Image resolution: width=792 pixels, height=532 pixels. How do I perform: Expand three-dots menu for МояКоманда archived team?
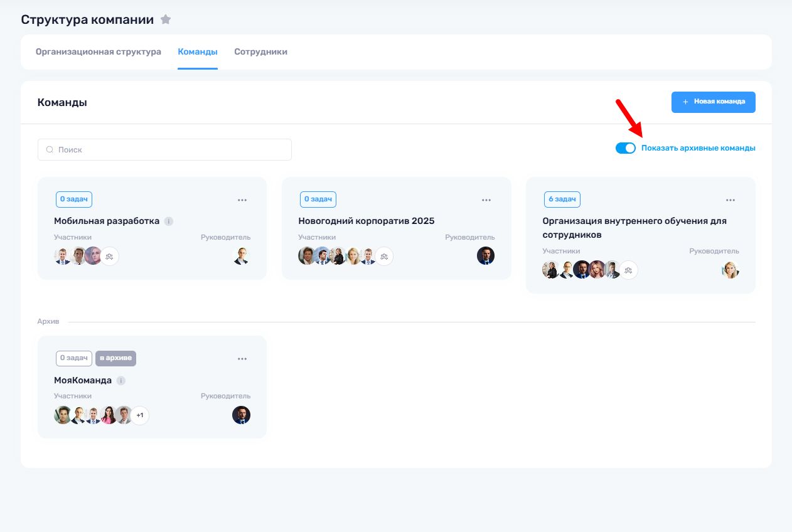pos(242,359)
